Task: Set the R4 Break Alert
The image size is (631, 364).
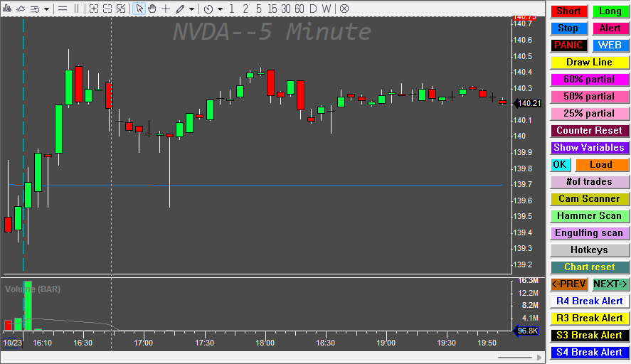Action: [x=590, y=301]
